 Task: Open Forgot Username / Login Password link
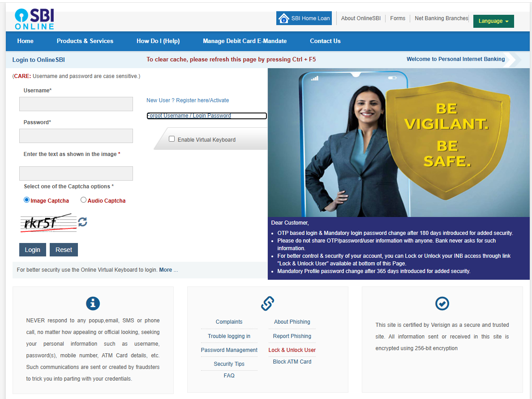pos(189,116)
